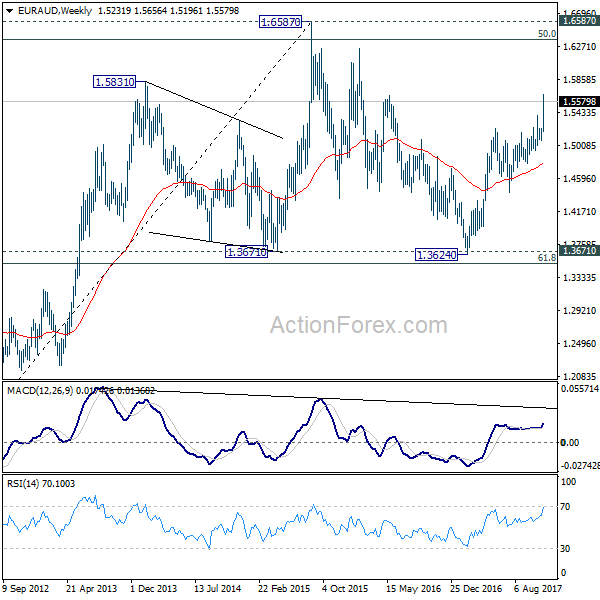Screen dimensions: 600x600
Task: Click the 61.8 Fibonacci level label
Action: point(546,258)
